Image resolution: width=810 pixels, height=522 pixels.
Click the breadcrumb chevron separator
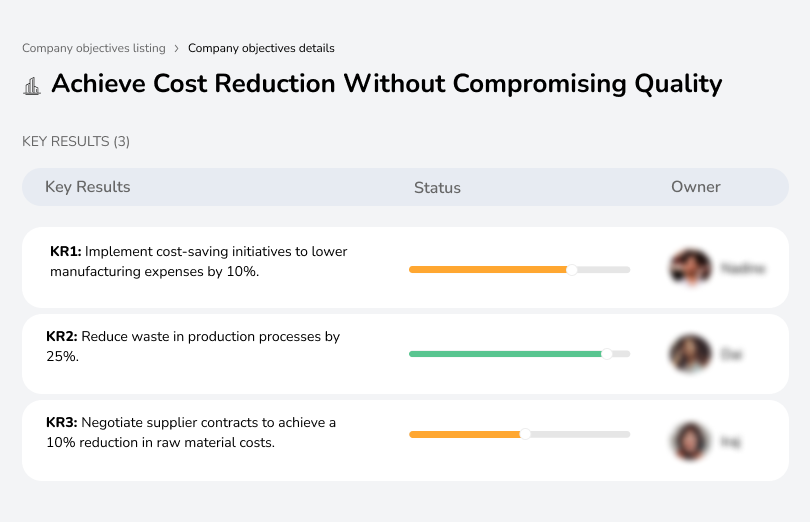(177, 48)
